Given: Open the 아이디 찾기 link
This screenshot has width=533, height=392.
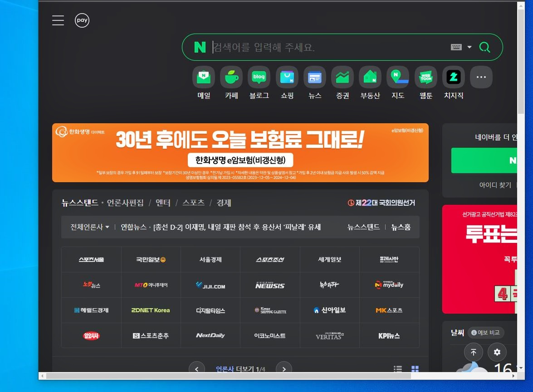Looking at the screenshot, I should tap(495, 185).
